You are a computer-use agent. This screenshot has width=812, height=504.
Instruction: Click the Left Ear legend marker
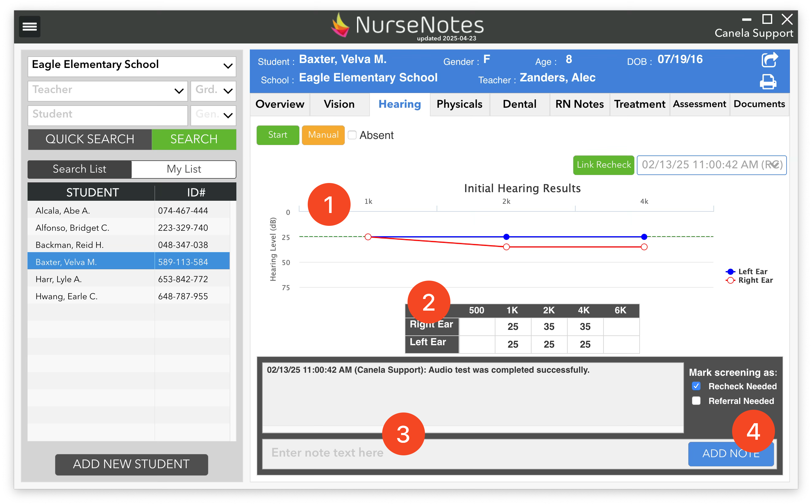pyautogui.click(x=730, y=271)
